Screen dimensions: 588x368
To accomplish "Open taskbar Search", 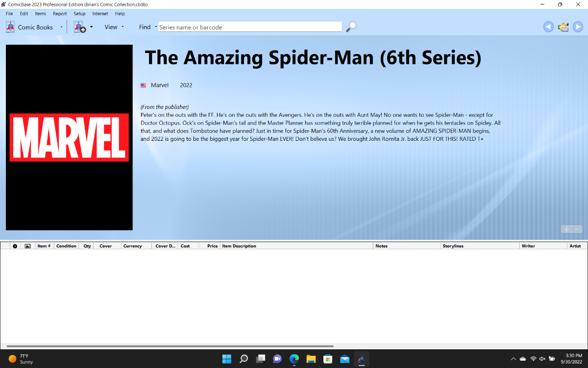I will [244, 359].
